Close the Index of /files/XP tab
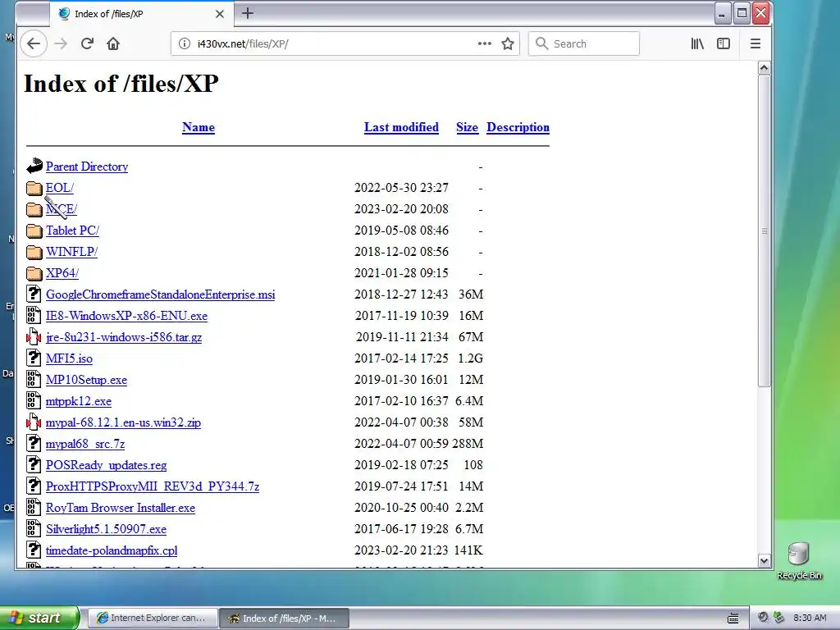Image resolution: width=840 pixels, height=630 pixels. [x=220, y=14]
